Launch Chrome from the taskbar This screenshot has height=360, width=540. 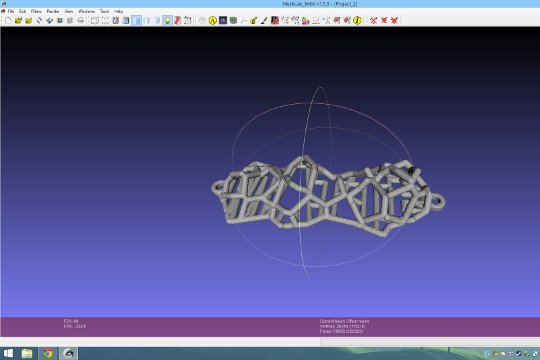[48, 353]
